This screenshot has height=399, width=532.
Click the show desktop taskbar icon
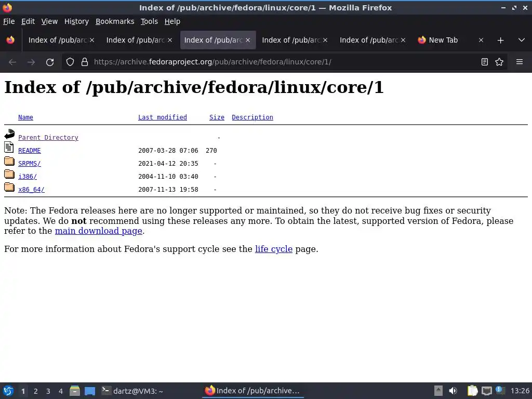click(x=90, y=391)
